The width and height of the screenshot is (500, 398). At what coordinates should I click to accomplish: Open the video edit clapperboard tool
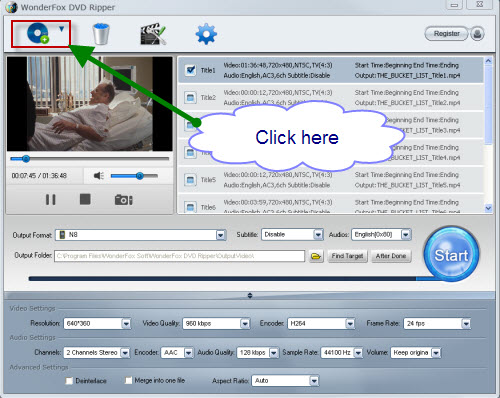click(153, 34)
